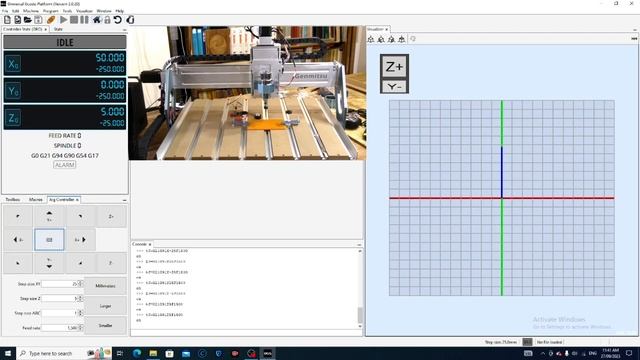Click the Step size Z input field

point(60,298)
